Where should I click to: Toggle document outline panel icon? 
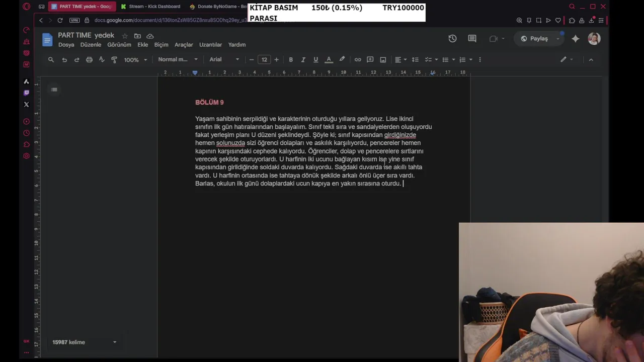click(x=54, y=89)
